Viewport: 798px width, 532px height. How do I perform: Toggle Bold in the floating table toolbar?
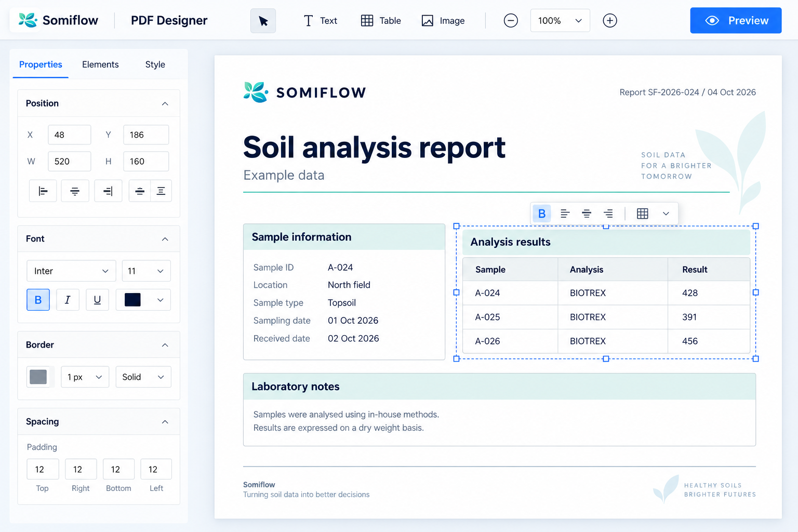pyautogui.click(x=542, y=214)
